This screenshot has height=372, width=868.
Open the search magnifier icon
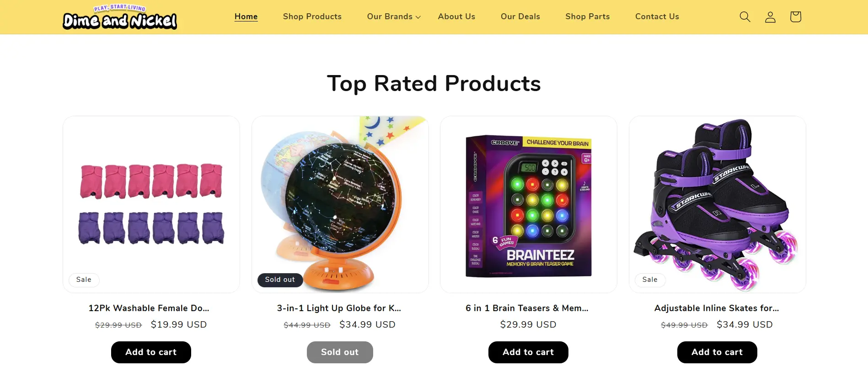coord(745,17)
